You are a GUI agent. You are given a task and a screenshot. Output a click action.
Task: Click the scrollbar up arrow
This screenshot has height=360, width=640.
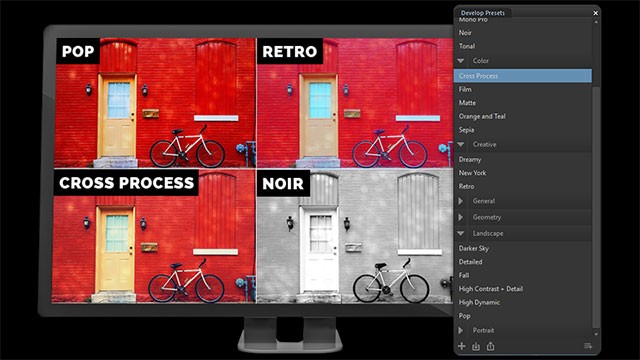596,22
